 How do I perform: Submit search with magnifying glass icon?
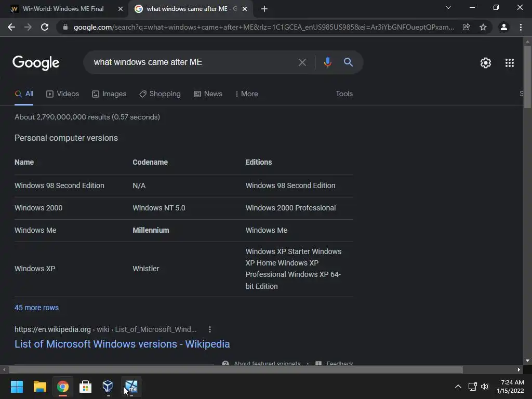[348, 62]
